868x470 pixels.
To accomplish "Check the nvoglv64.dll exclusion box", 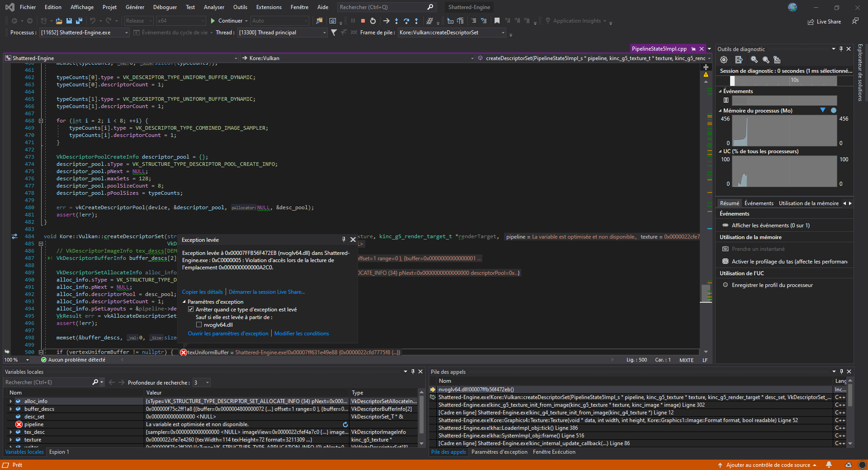I will tap(199, 324).
